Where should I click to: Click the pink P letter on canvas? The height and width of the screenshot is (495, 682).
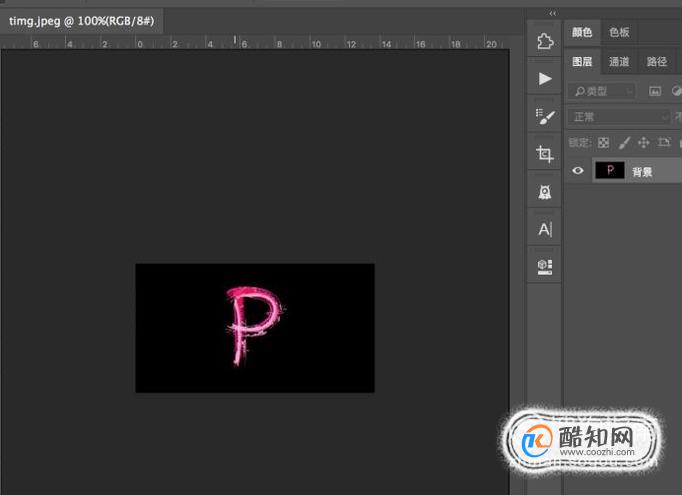[x=254, y=325]
